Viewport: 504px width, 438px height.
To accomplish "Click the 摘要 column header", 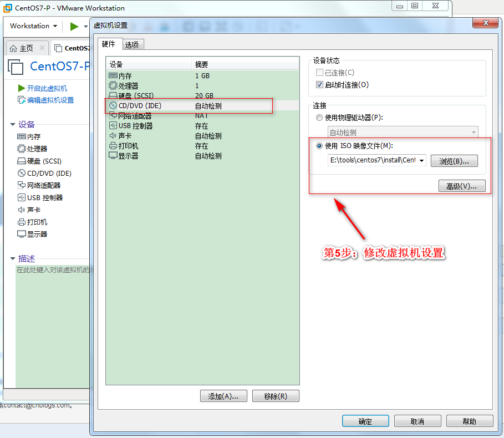I will pyautogui.click(x=246, y=64).
